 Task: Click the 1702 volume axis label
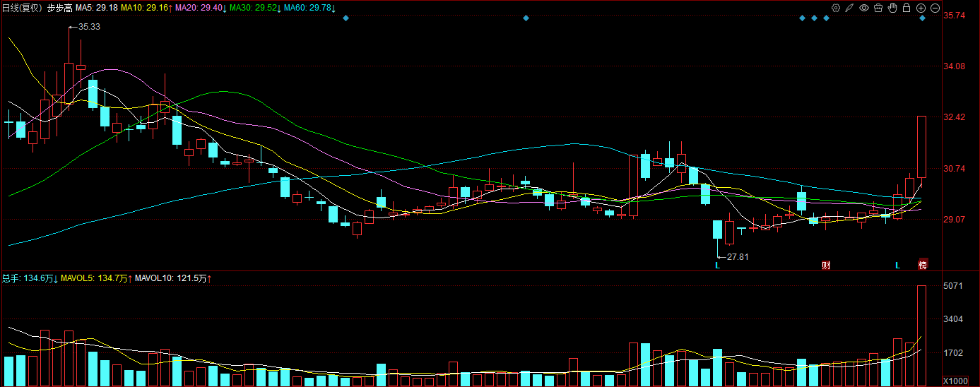tap(955, 353)
